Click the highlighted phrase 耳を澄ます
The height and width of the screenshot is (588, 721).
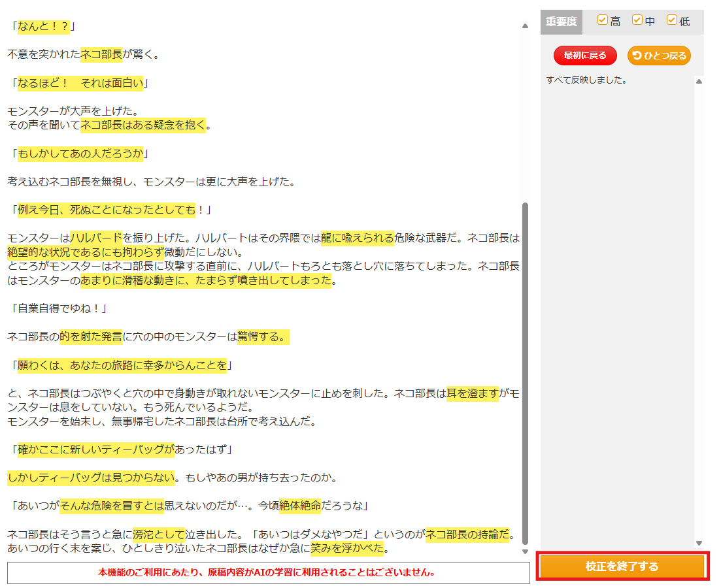tap(473, 393)
